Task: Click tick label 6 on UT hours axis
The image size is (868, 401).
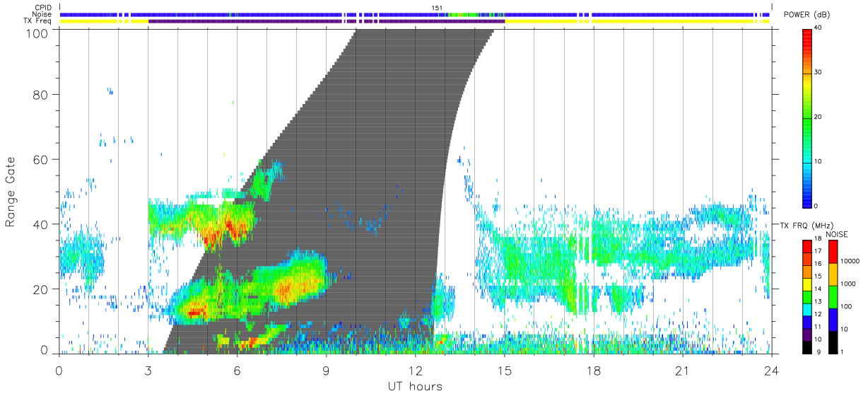Action: pos(237,371)
